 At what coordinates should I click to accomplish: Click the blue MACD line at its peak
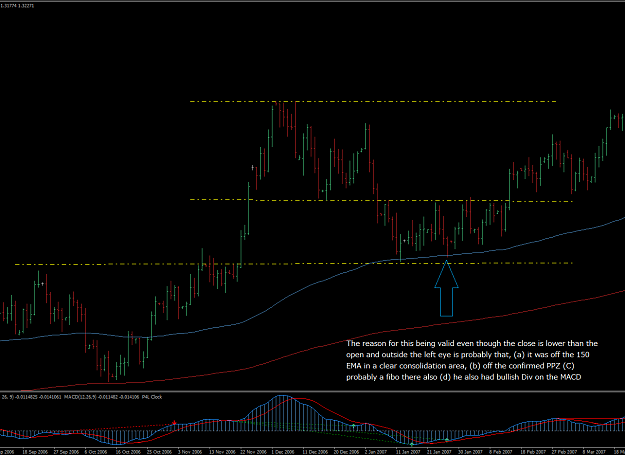click(282, 396)
